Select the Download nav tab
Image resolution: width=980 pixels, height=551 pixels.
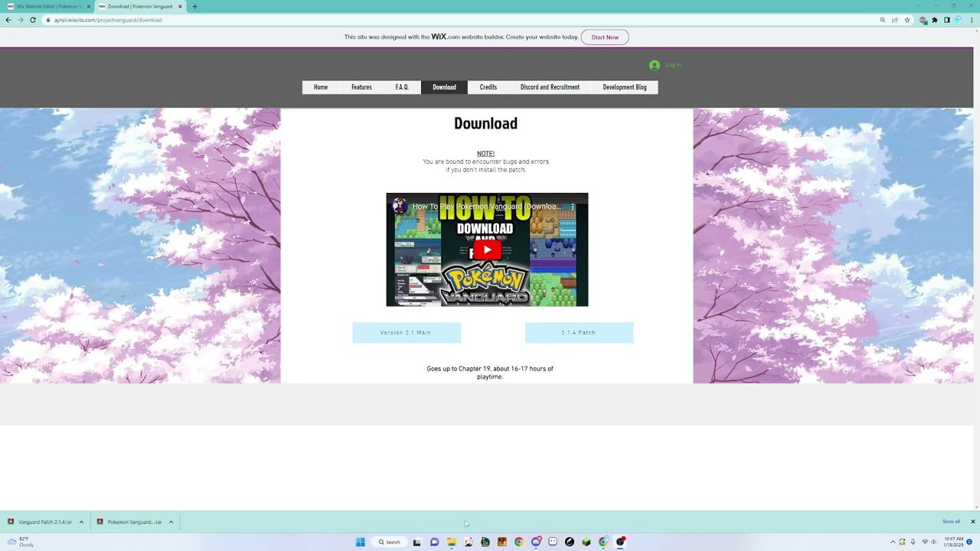click(x=444, y=87)
